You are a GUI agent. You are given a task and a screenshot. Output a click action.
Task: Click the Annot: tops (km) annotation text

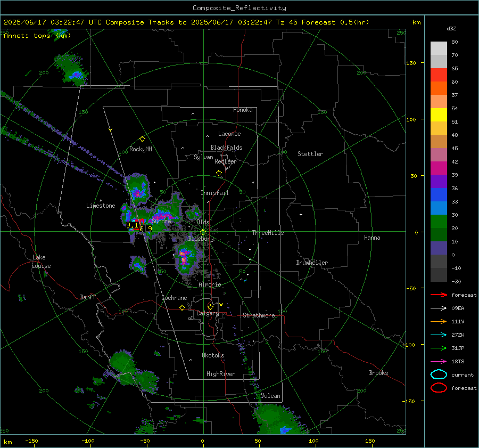pos(37,36)
